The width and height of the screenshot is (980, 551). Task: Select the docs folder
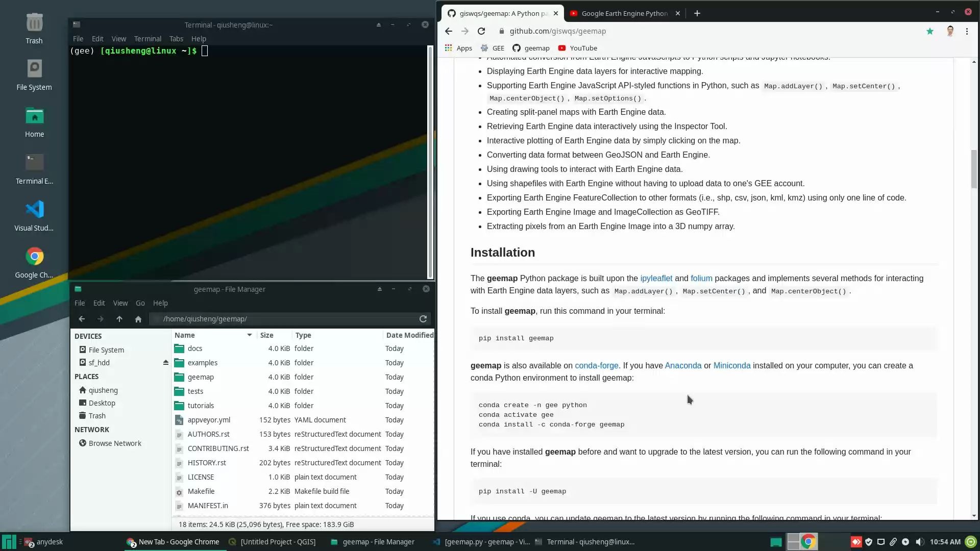click(195, 348)
